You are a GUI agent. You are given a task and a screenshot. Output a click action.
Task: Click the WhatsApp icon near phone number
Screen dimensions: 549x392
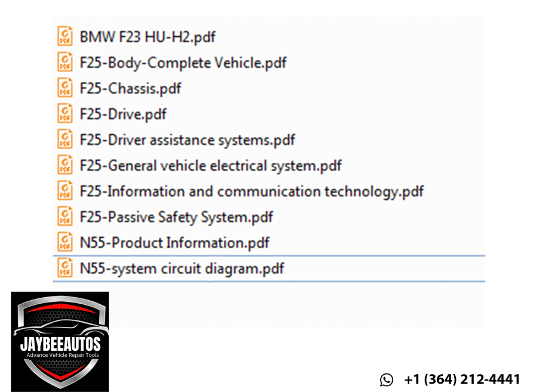(x=387, y=379)
